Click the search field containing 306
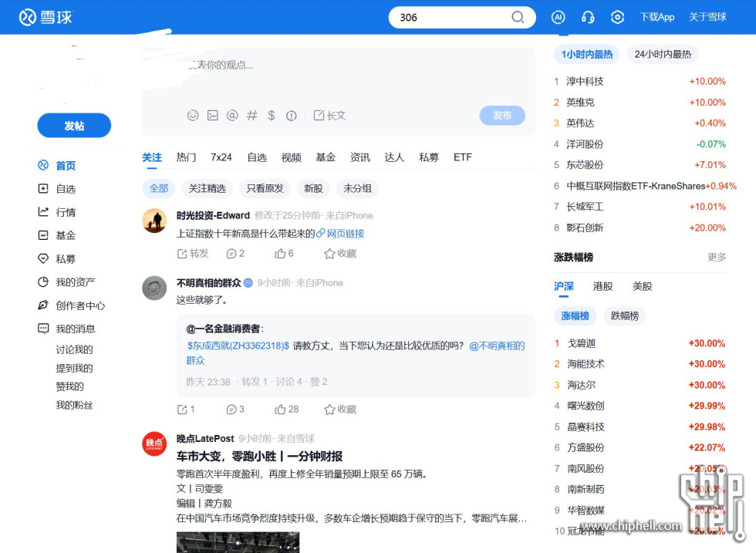The image size is (756, 553). [462, 18]
